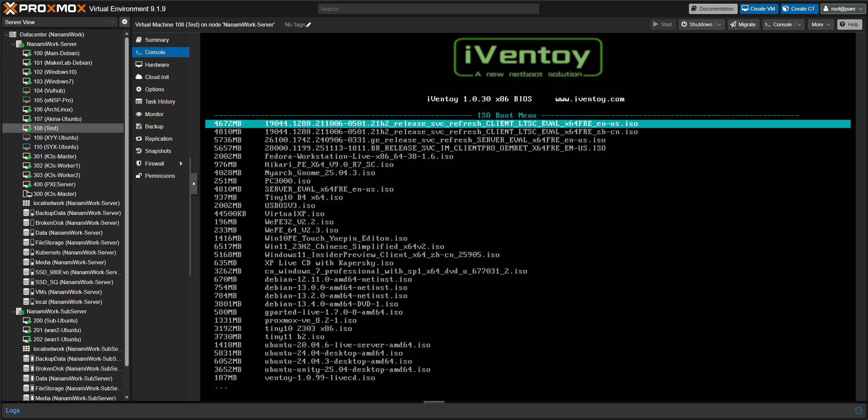Click the Documentation button
Screen dimensions: 868x420
713,9
